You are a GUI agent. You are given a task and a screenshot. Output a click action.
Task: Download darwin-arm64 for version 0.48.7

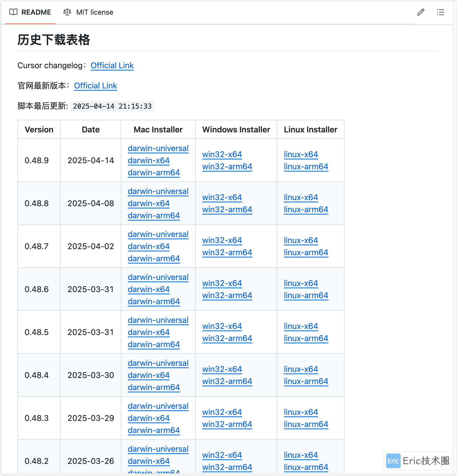coord(154,258)
